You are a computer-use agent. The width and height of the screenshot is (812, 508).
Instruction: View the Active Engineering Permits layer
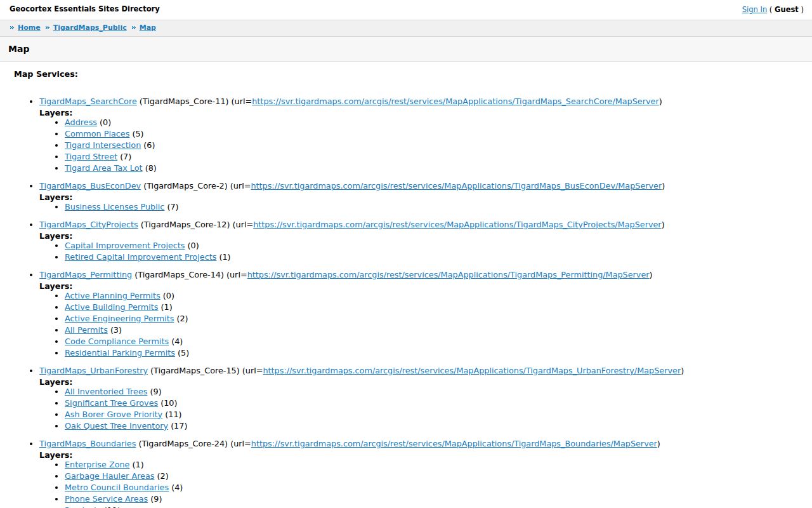click(119, 319)
